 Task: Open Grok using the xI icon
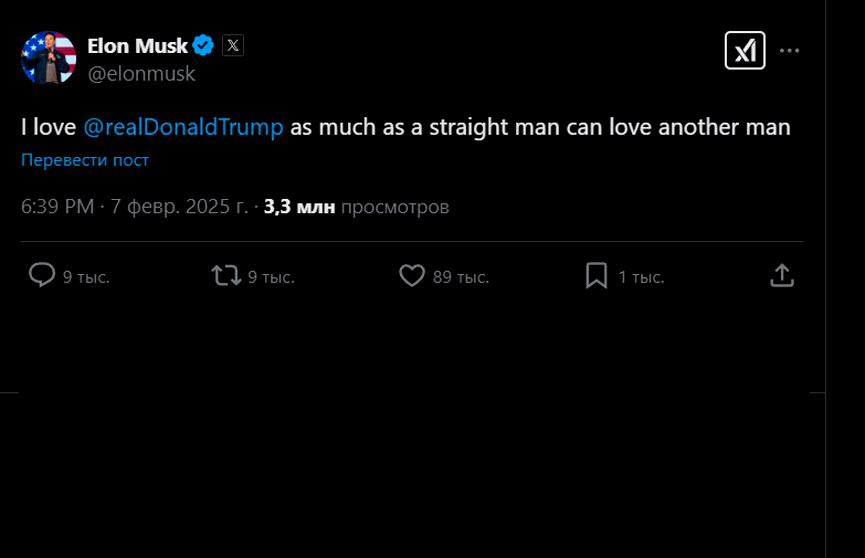745,50
